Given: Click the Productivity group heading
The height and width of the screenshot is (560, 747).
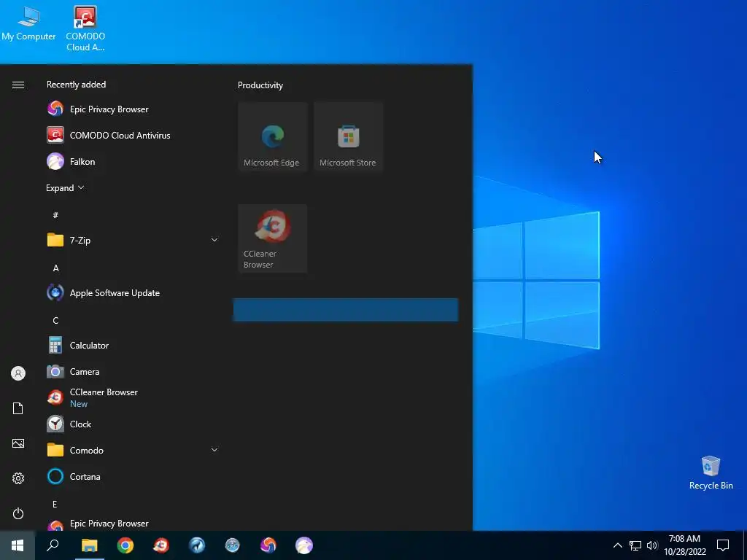Looking at the screenshot, I should pos(260,85).
